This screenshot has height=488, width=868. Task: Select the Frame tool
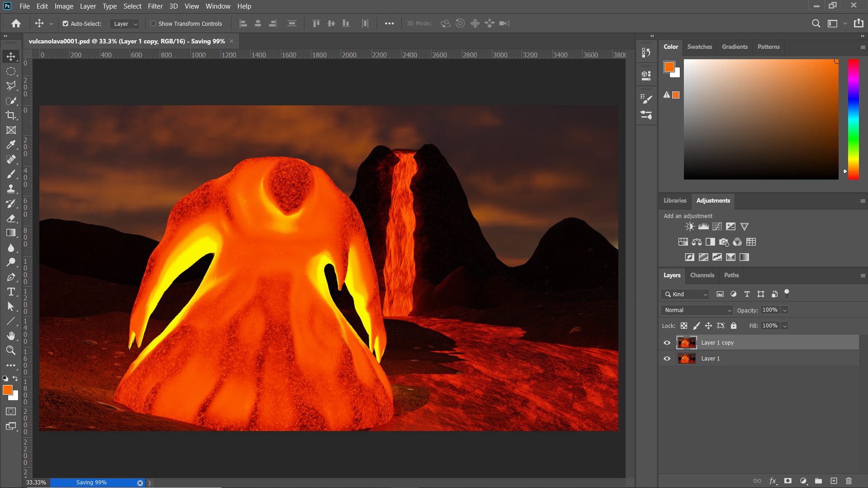pyautogui.click(x=11, y=130)
